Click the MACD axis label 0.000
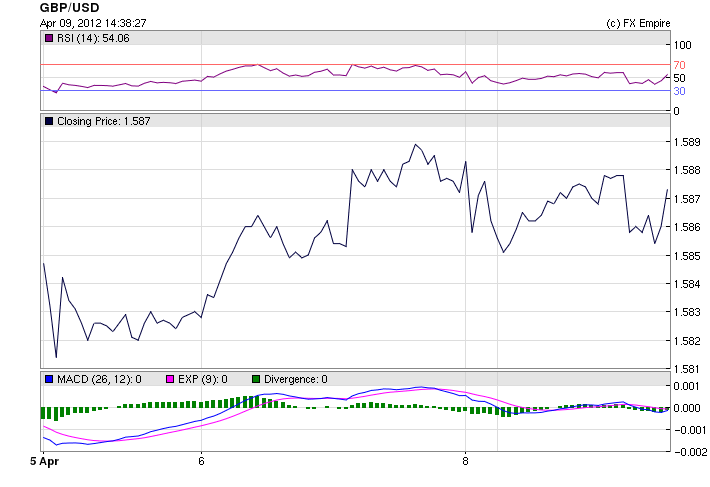The width and height of the screenshot is (710, 487). tap(687, 408)
